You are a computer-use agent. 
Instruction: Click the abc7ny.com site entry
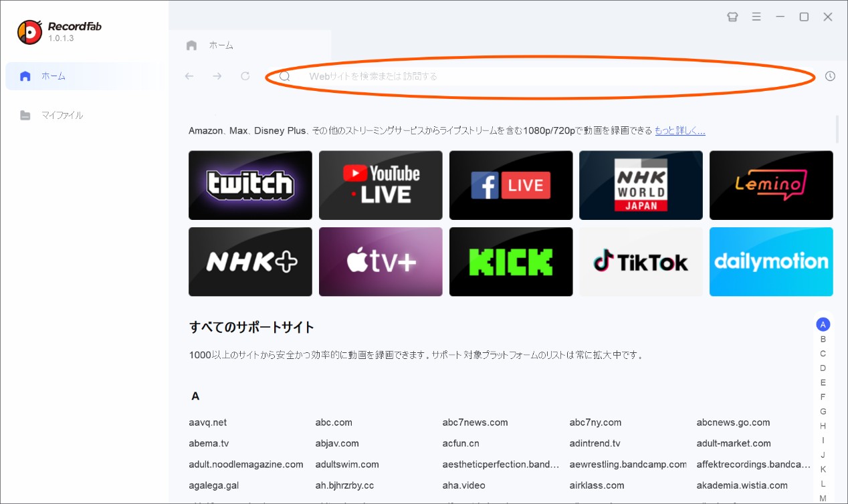pos(595,422)
